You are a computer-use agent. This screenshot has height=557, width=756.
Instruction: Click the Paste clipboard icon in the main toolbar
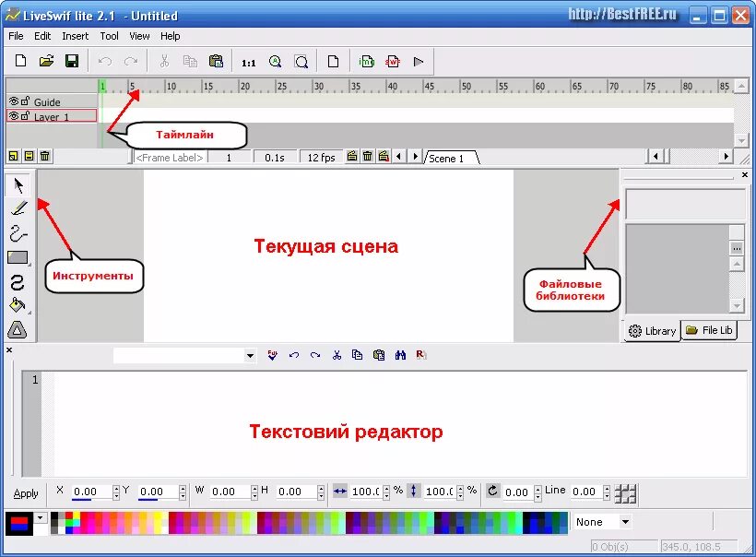tap(216, 61)
